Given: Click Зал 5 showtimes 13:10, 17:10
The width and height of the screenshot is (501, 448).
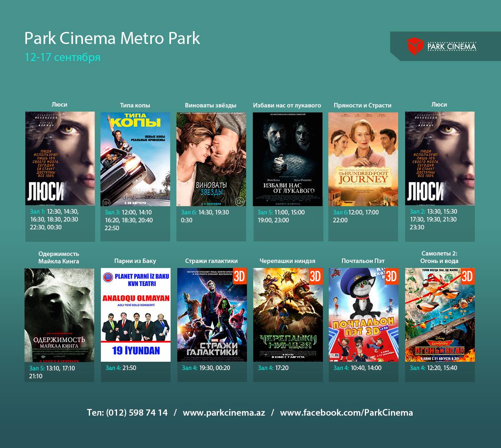Looking at the screenshot, I should 52,372.
